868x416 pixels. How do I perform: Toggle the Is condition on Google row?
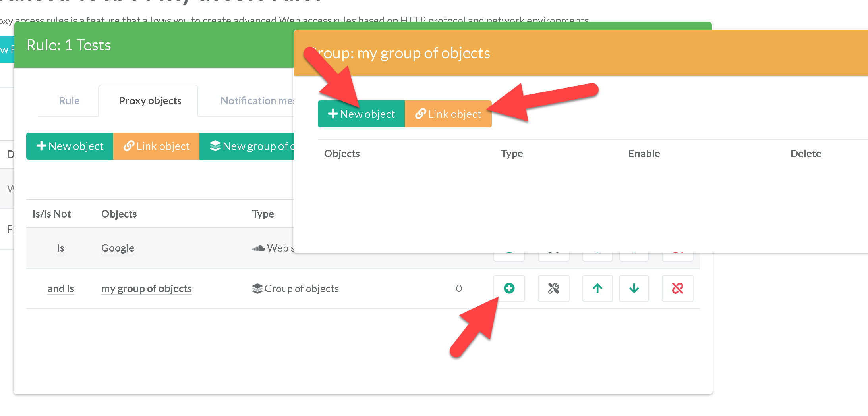pyautogui.click(x=60, y=248)
